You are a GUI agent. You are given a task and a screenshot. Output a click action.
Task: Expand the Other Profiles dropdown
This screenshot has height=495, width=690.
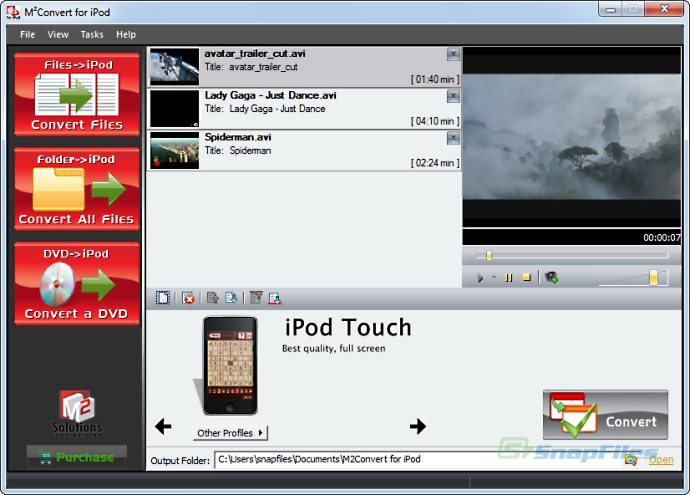coord(230,433)
